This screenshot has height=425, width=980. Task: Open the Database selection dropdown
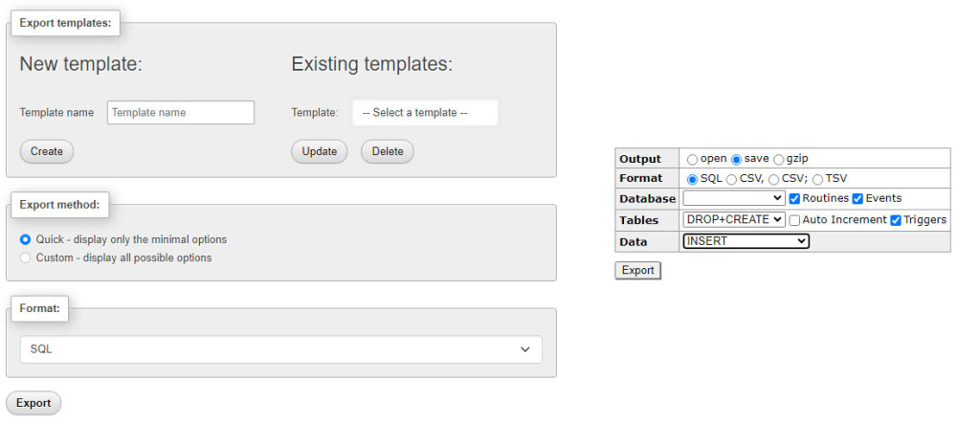point(734,198)
